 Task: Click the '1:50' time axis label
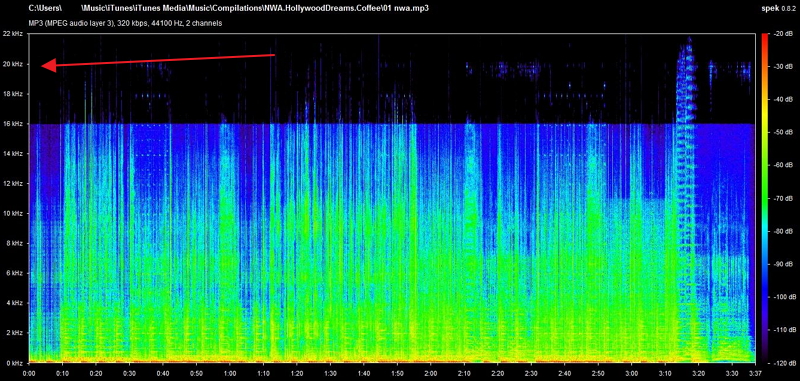(x=397, y=372)
